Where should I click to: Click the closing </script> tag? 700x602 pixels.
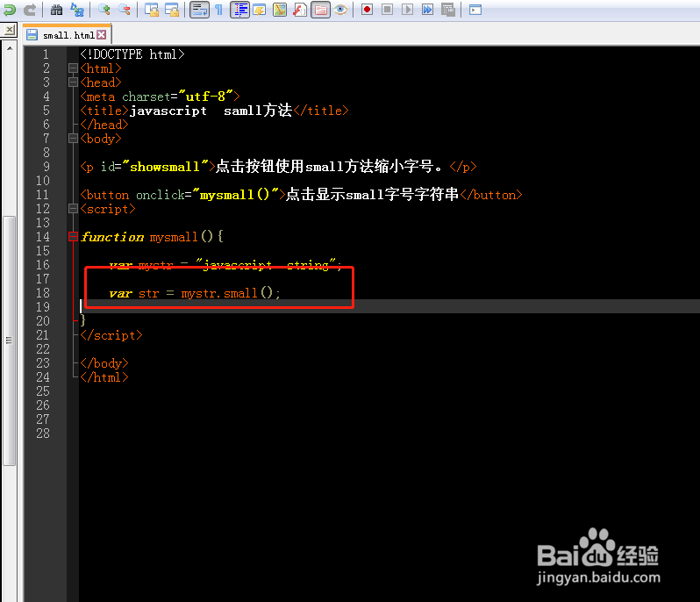pyautogui.click(x=111, y=335)
